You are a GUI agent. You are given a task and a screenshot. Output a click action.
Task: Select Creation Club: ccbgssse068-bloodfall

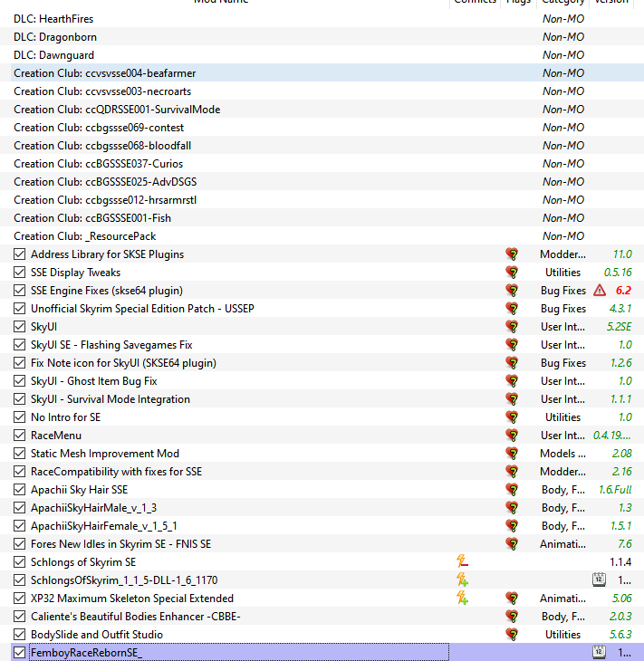(x=322, y=146)
